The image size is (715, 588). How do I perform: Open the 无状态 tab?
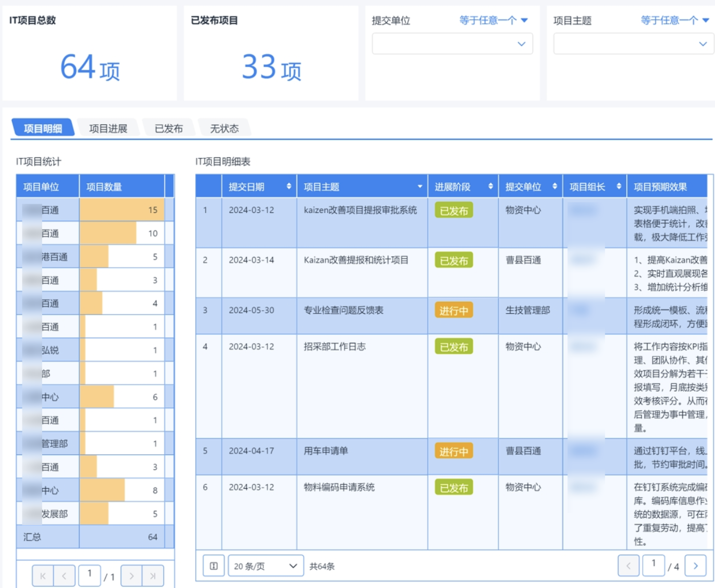(x=224, y=128)
